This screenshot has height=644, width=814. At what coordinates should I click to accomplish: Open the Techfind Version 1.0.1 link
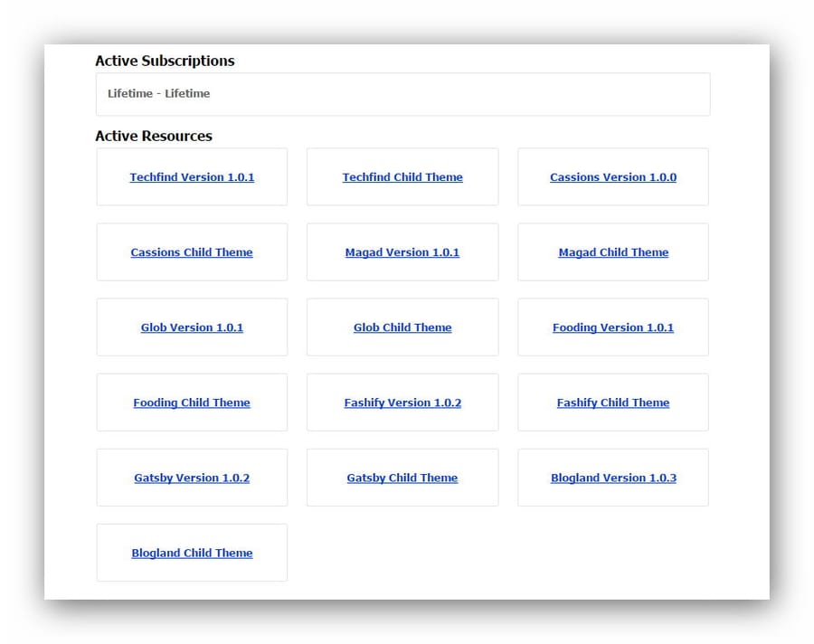(x=192, y=177)
